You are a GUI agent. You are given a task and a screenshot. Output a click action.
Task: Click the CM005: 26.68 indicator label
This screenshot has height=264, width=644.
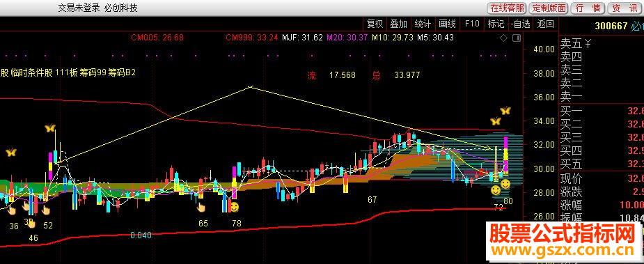point(157,38)
